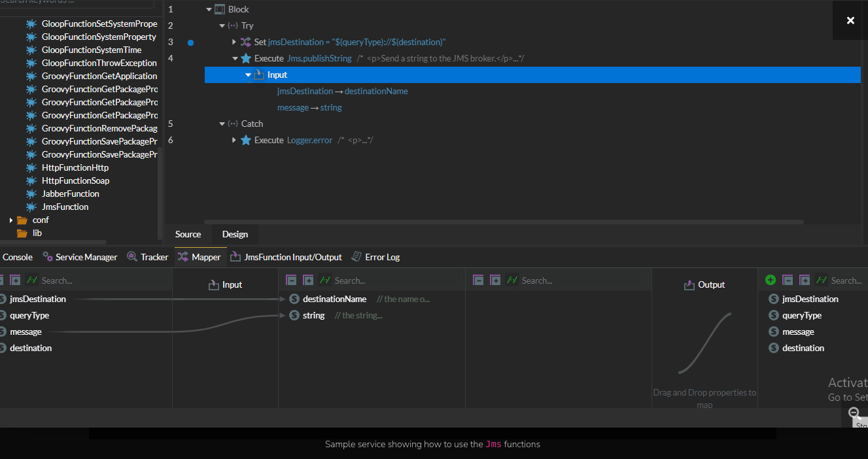Click the green add property icon
Image resolution: width=868 pixels, height=459 pixels.
[771, 280]
